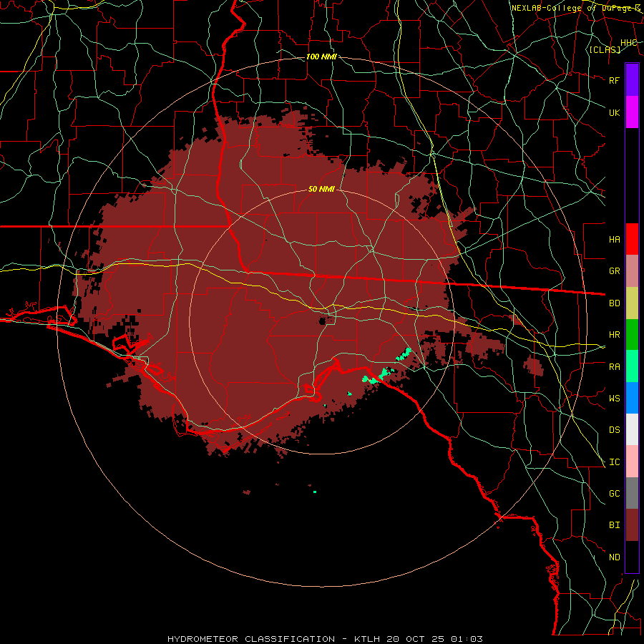
Task: Click the HR legend label
Action: [x=615, y=335]
